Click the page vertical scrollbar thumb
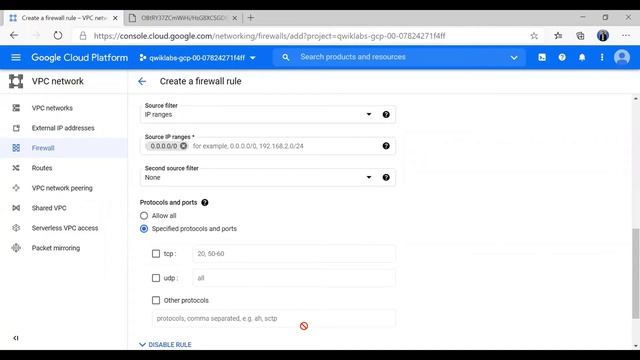Viewport: 640px width, 360px height. pyautogui.click(x=636, y=273)
